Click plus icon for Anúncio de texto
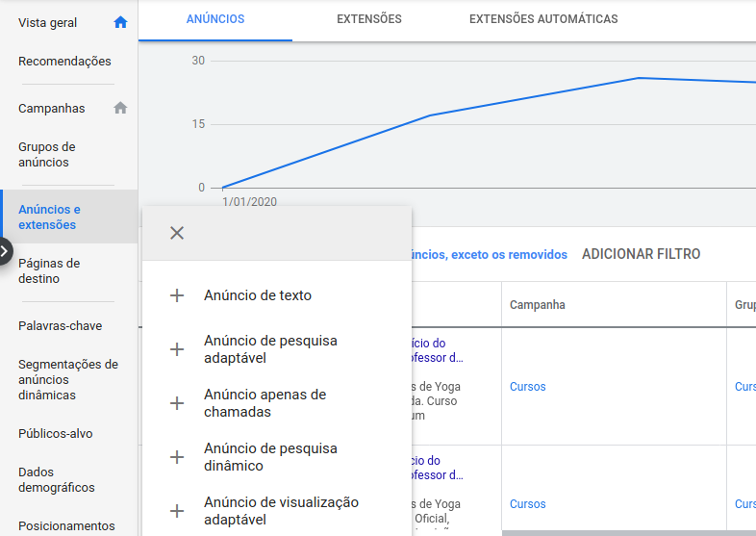Viewport: 756px width, 536px height. pyautogui.click(x=177, y=295)
